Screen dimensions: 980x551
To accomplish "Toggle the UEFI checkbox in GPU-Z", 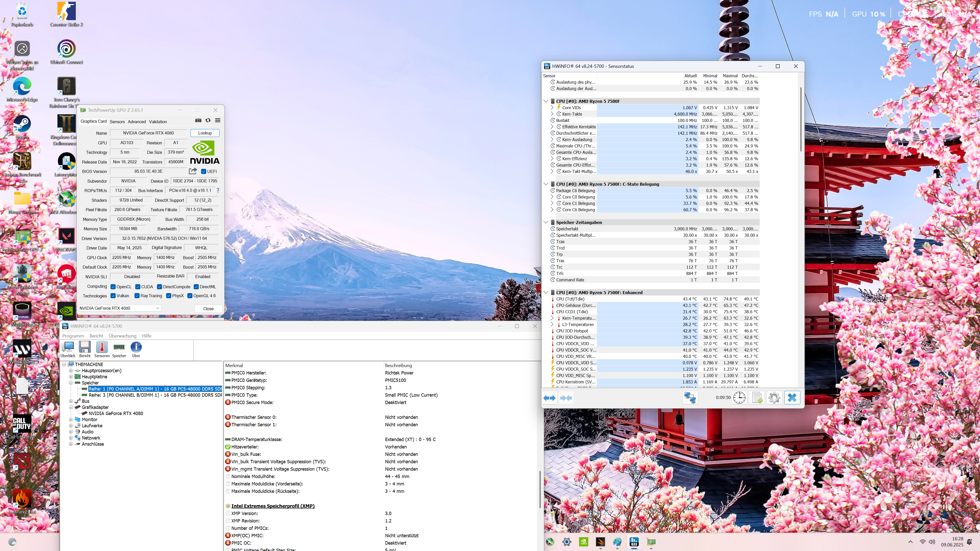I will coord(204,171).
